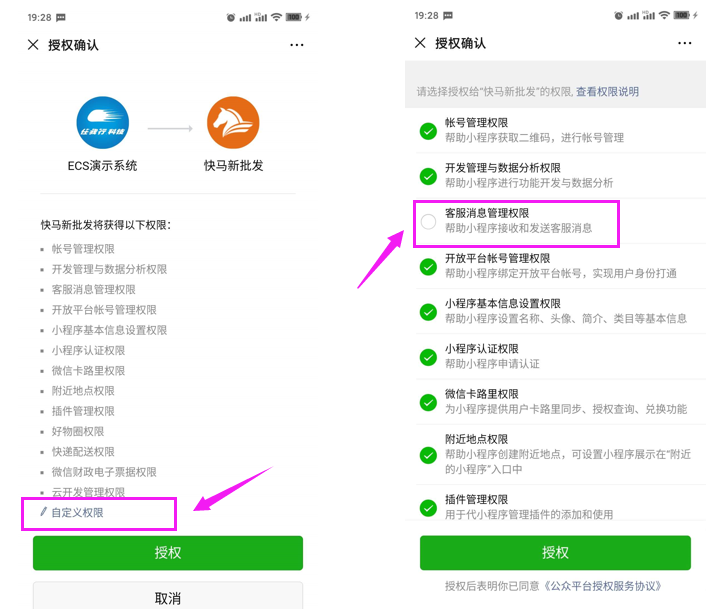
Task: Deselect 小程序基本信息设置权限 checkmark
Action: 428,312
